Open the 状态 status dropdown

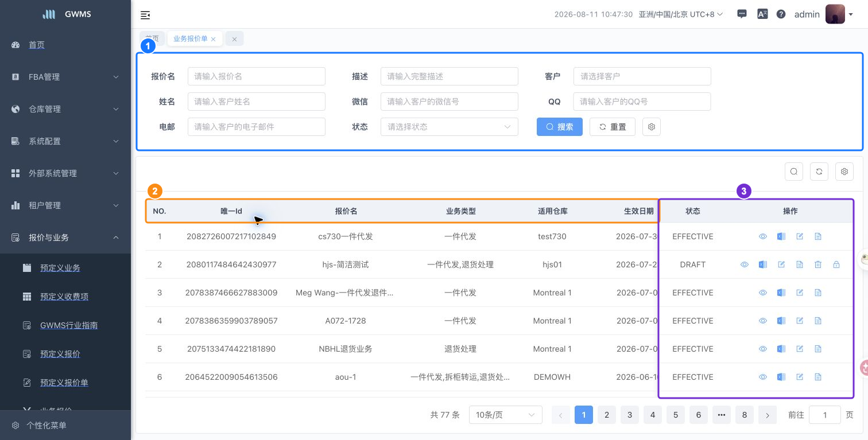click(449, 127)
